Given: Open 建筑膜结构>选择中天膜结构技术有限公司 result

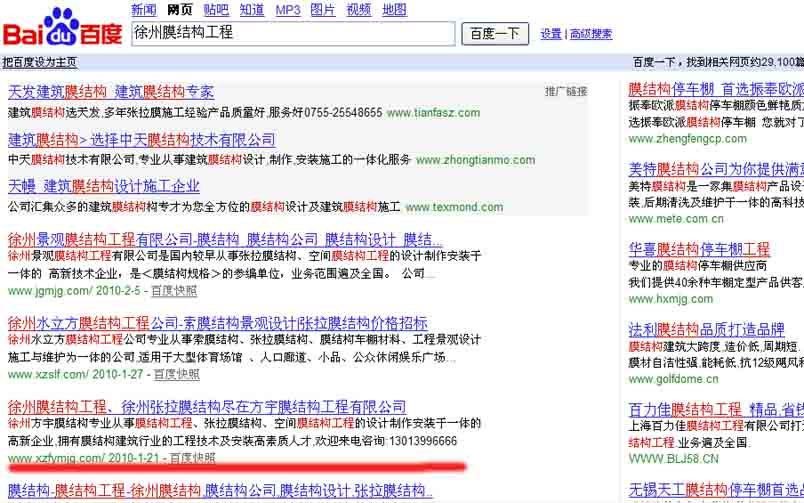Looking at the screenshot, I should coord(142,139).
